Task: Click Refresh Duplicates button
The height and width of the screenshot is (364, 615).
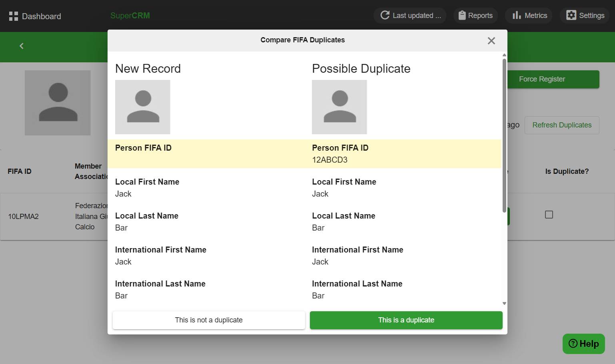Action: point(562,125)
